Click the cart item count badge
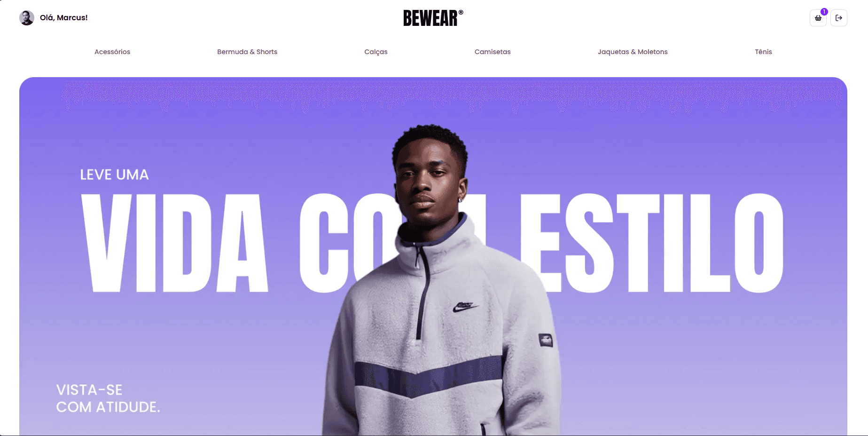Screen dimensions: 868x436 tap(824, 12)
